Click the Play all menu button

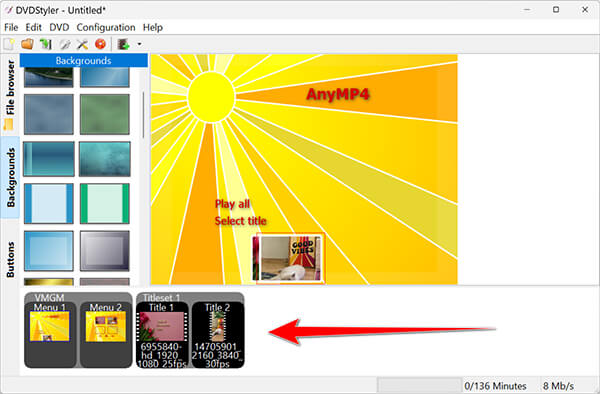(x=232, y=204)
